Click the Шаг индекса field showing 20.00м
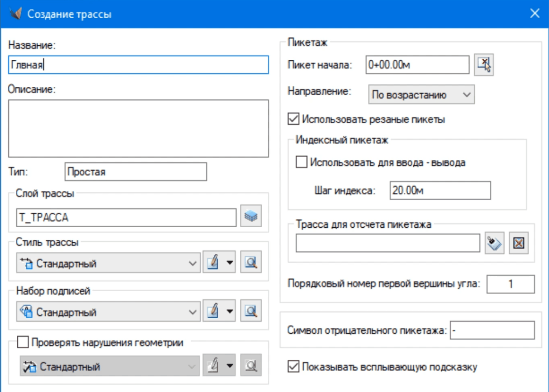The width and height of the screenshot is (549, 392). (x=440, y=190)
